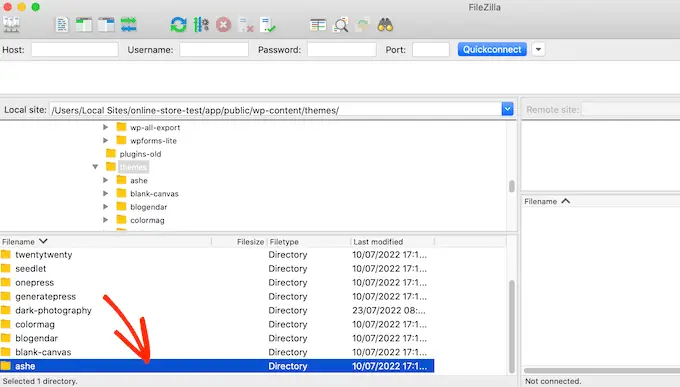Click the onepress folder icon in list
The width and height of the screenshot is (680, 387).
6,282
